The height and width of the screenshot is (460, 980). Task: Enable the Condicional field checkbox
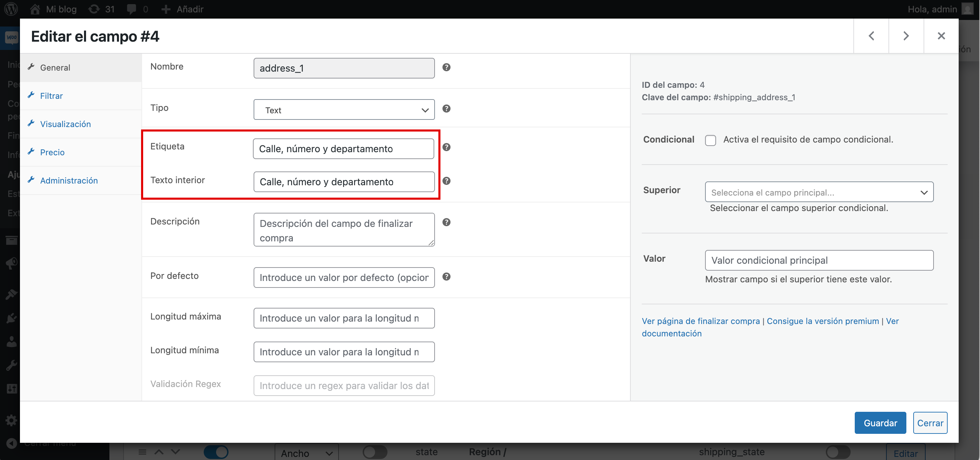[x=710, y=140]
